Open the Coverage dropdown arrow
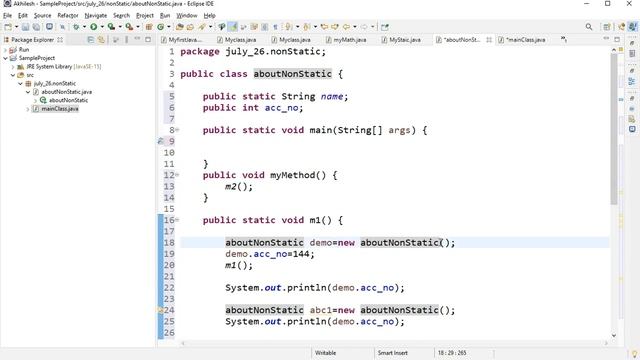Screen dimensions: 640x360 tap(120, 27)
